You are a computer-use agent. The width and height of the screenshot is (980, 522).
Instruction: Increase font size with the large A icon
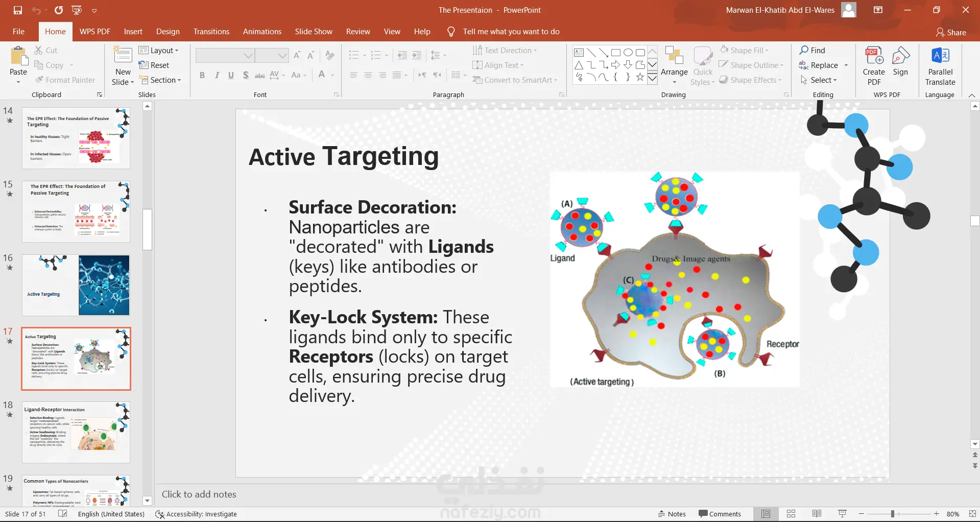click(x=297, y=55)
